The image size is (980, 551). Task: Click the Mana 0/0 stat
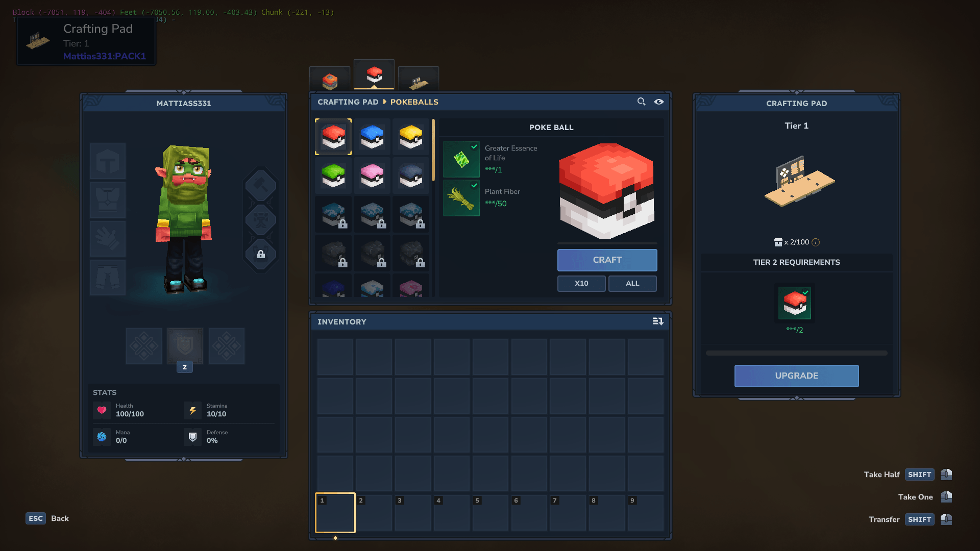point(112,437)
